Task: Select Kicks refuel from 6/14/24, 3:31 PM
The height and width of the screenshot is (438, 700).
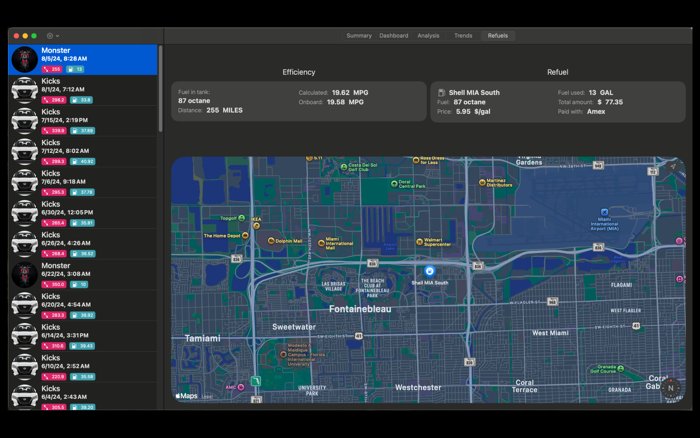Action: pos(83,337)
